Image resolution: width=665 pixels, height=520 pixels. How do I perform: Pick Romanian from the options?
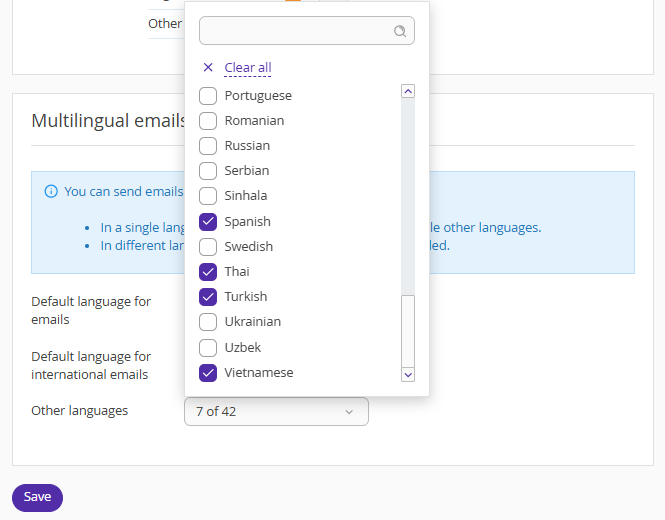[x=208, y=121]
